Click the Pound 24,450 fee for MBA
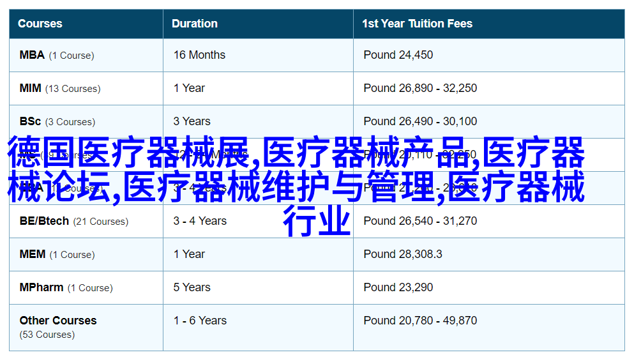The height and width of the screenshot is (364, 634). pos(398,55)
